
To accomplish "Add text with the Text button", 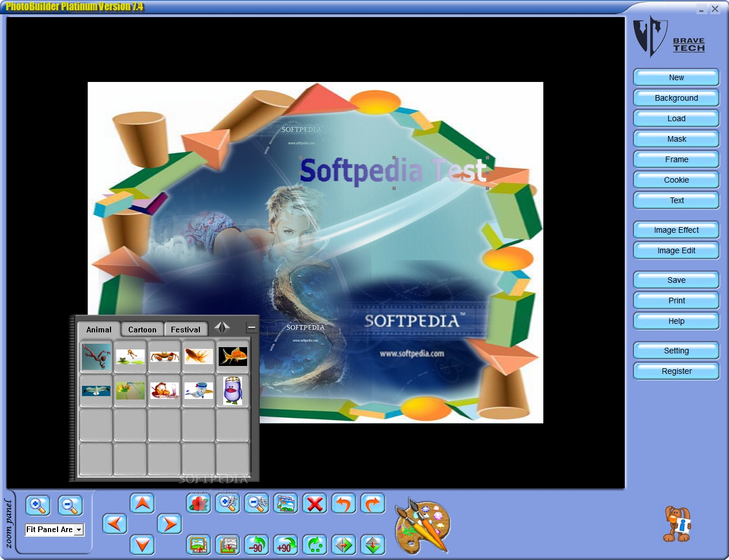I will pyautogui.click(x=677, y=200).
